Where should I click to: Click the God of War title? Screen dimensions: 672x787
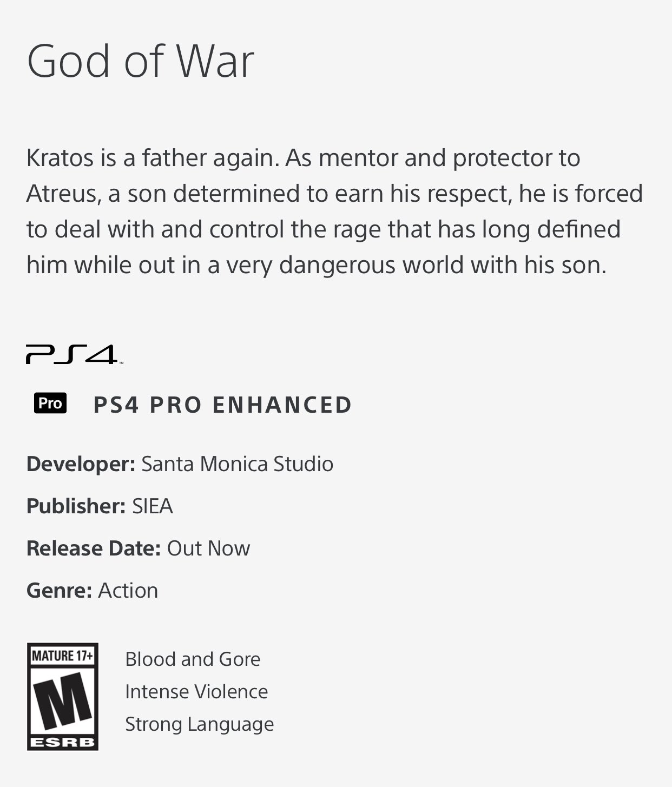pyautogui.click(x=140, y=61)
